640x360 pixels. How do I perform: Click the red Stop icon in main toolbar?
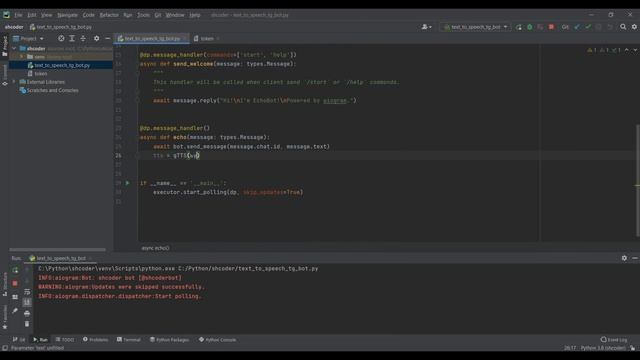[551, 27]
